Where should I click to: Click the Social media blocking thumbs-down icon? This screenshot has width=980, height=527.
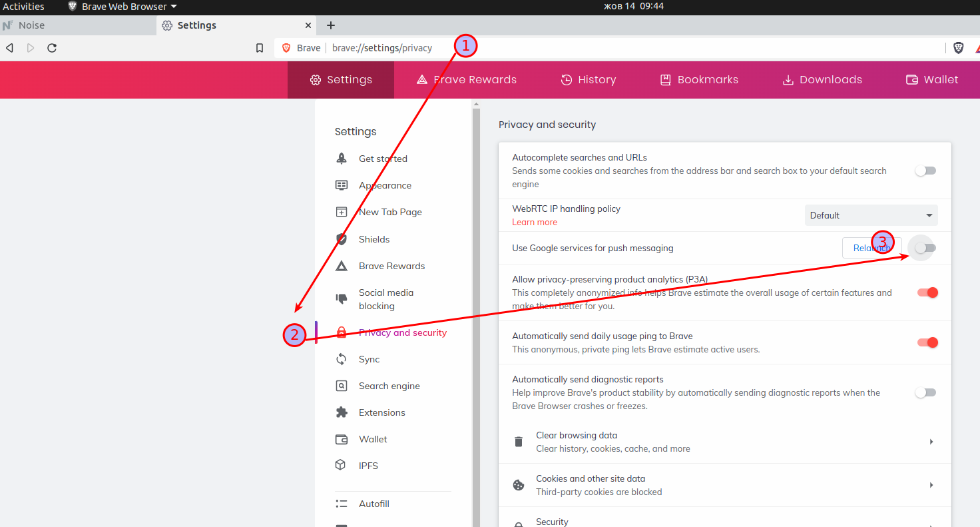(342, 298)
